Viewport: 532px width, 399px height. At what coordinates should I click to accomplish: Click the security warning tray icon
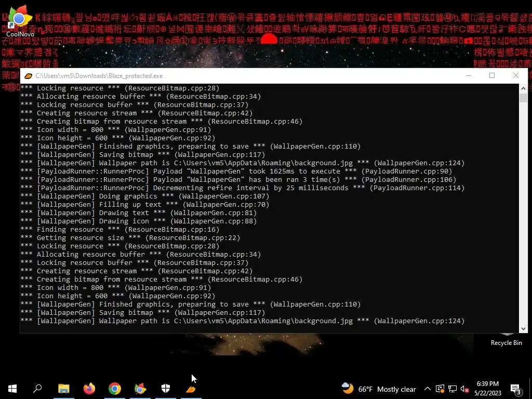coord(440,389)
